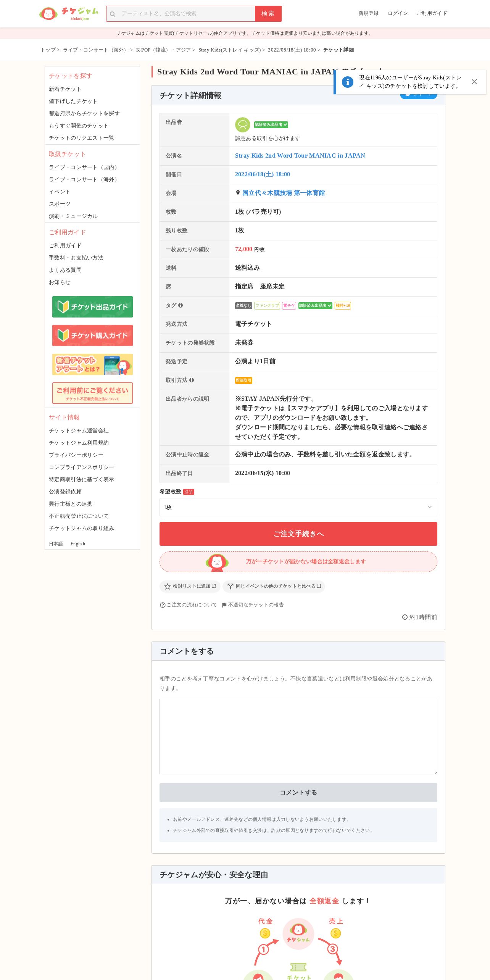
Task: Open お知らせ in sidebar
Action: point(60,282)
